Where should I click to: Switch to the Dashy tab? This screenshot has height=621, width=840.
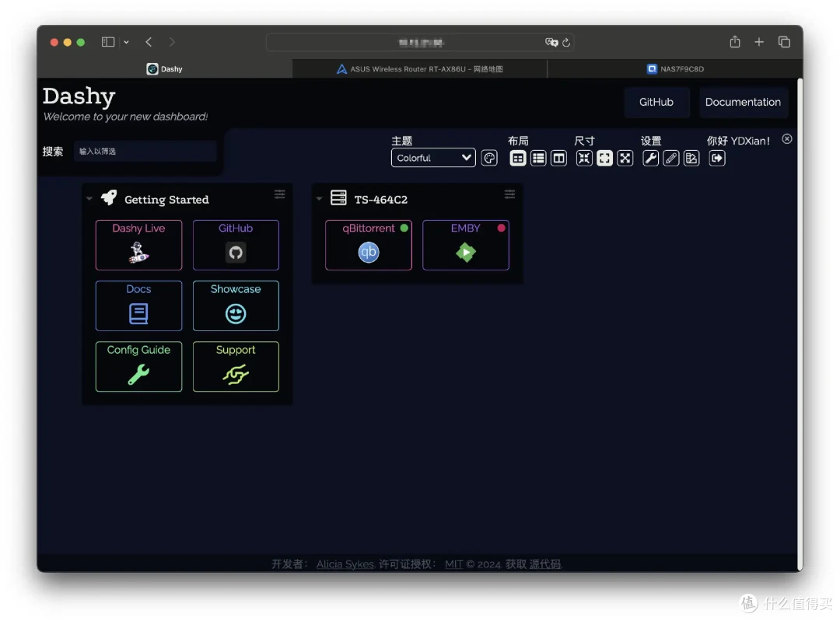pos(165,69)
